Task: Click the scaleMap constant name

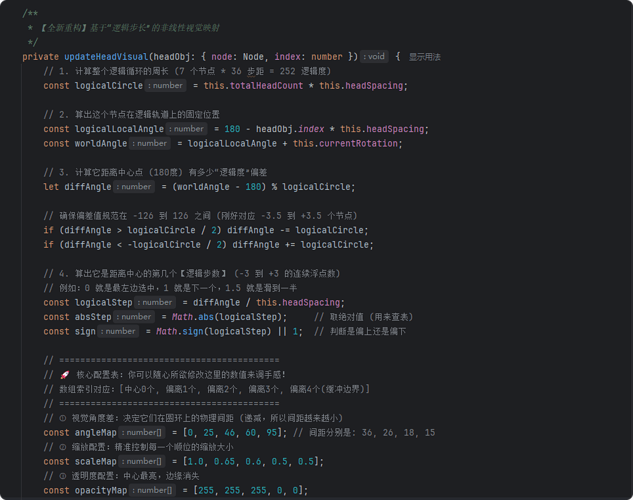Action: coord(96,462)
